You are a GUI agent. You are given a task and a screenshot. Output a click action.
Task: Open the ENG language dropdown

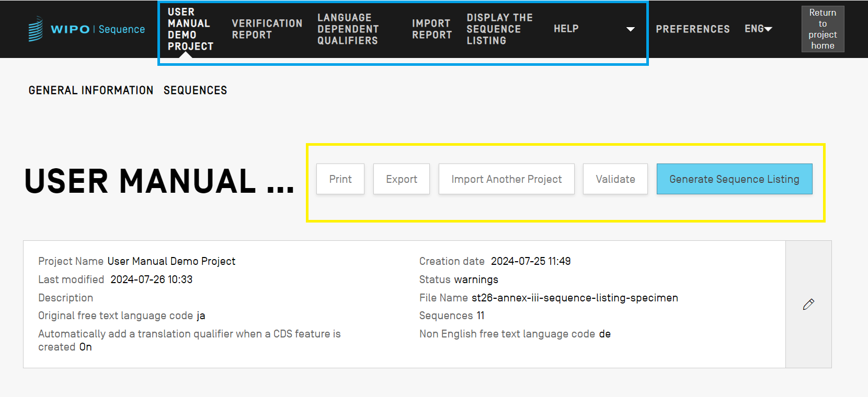click(x=758, y=29)
